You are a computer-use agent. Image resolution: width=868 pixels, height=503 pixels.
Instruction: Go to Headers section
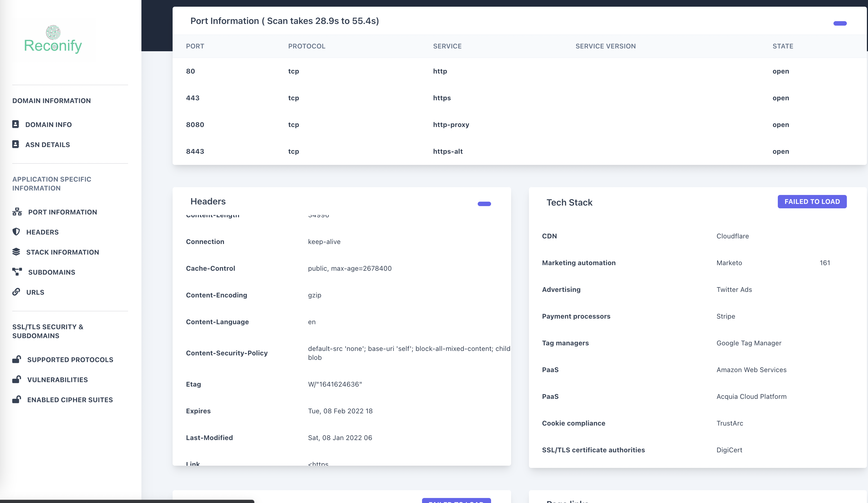click(x=43, y=232)
